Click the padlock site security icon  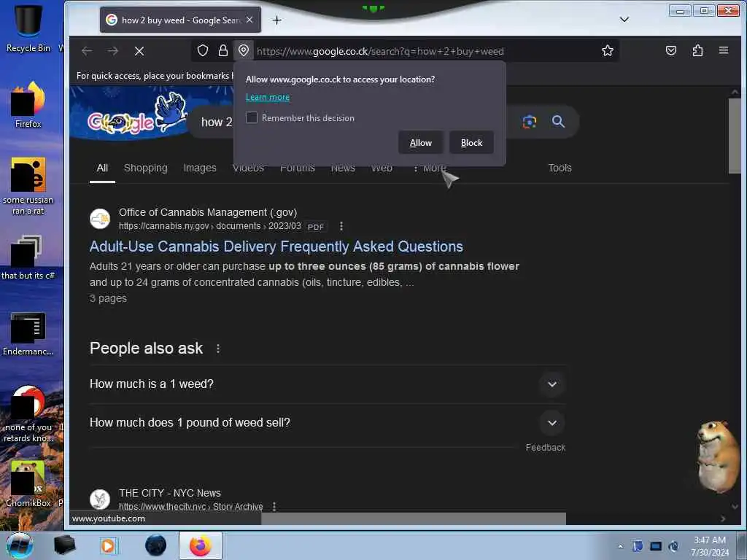[223, 50]
